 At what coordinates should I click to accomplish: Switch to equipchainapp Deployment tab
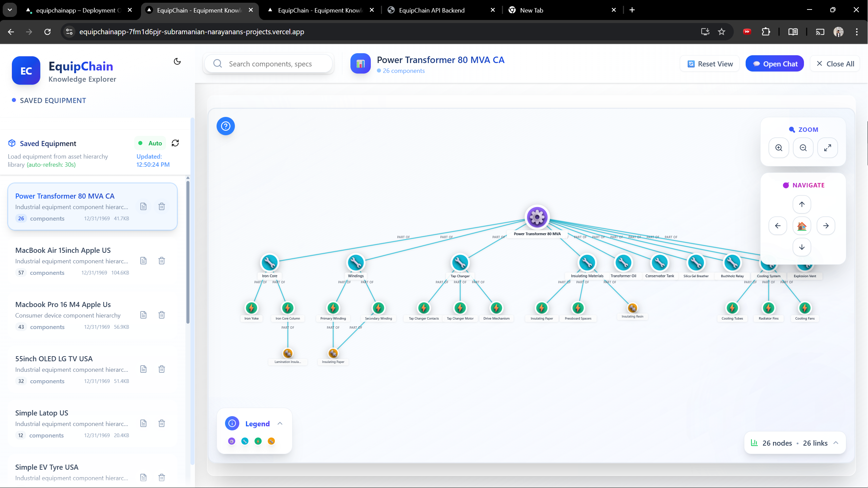coord(78,10)
